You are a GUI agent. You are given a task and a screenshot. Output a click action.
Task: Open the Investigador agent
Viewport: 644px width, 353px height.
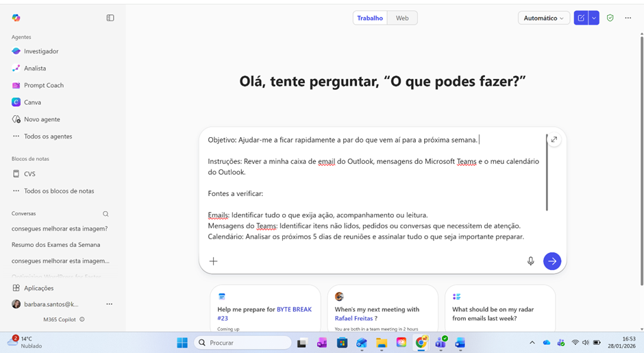point(41,51)
